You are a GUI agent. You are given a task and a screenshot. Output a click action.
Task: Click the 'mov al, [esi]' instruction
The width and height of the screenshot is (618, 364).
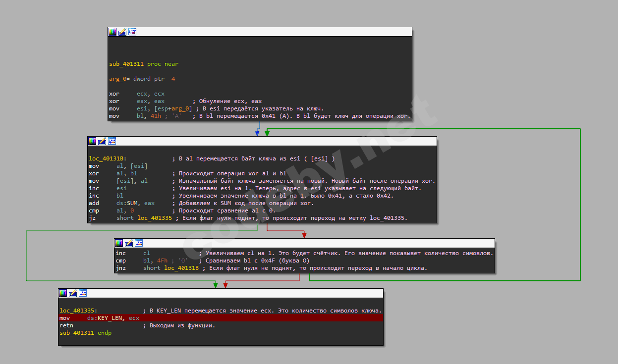118,166
